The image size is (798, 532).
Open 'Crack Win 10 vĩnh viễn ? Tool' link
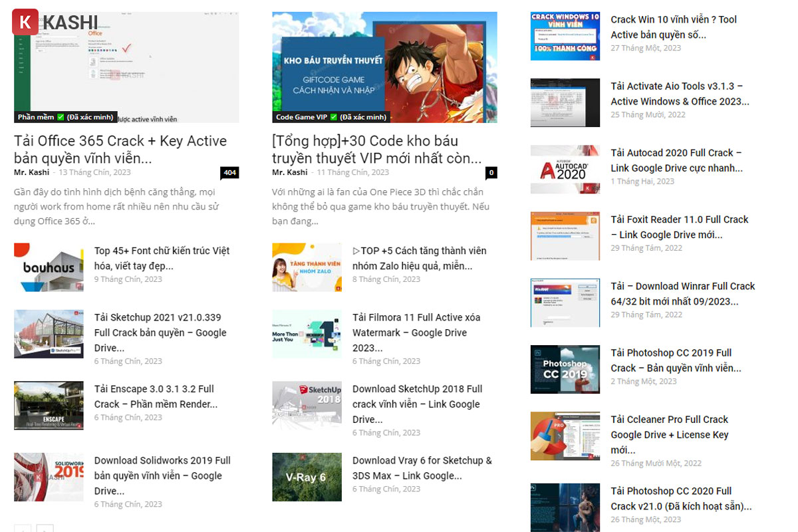[x=674, y=27]
